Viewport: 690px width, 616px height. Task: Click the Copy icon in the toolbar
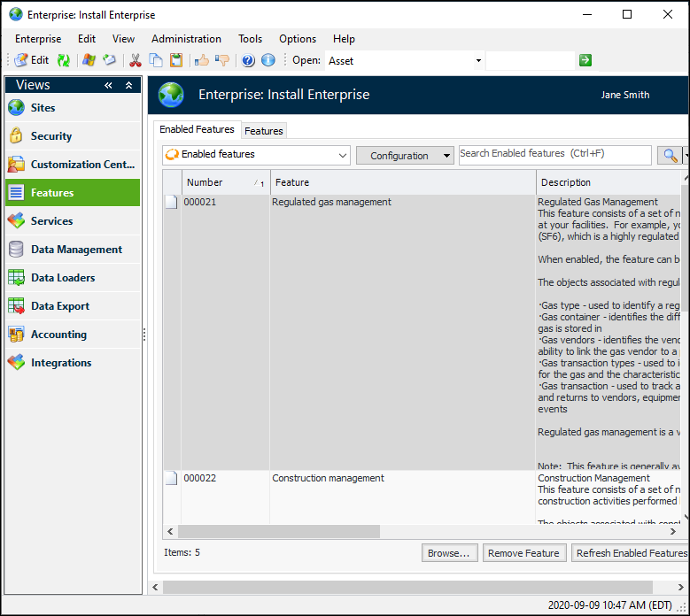coord(156,60)
